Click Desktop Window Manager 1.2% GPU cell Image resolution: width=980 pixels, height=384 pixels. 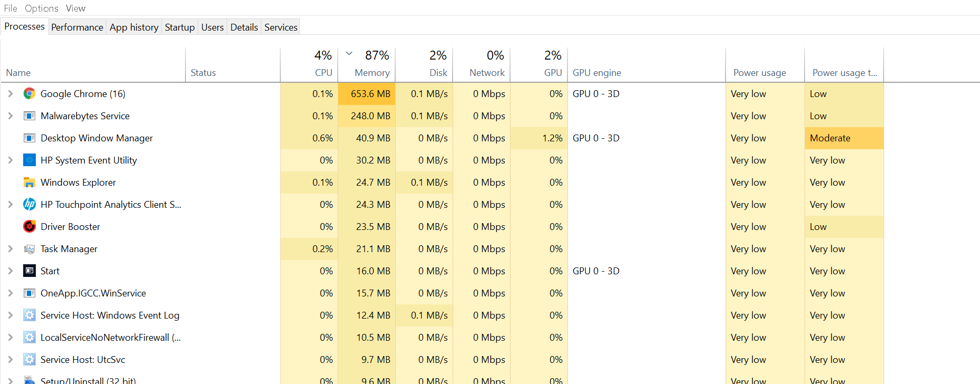[539, 138]
